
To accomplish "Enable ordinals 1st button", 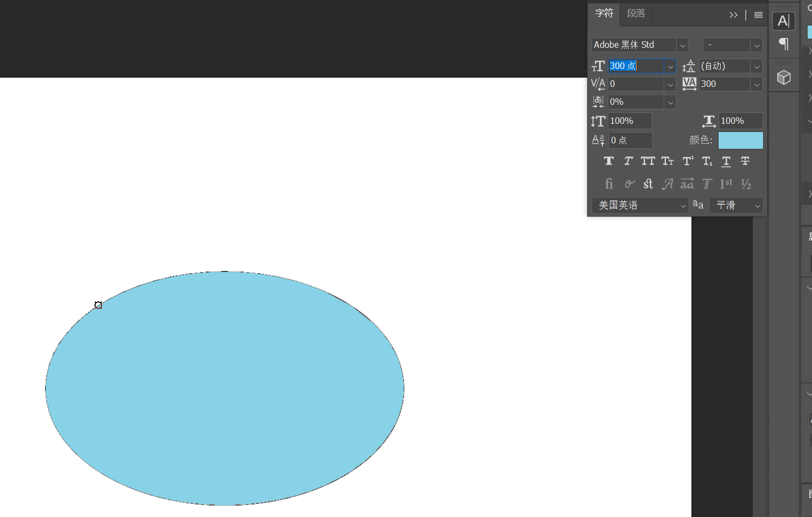I will (x=726, y=184).
